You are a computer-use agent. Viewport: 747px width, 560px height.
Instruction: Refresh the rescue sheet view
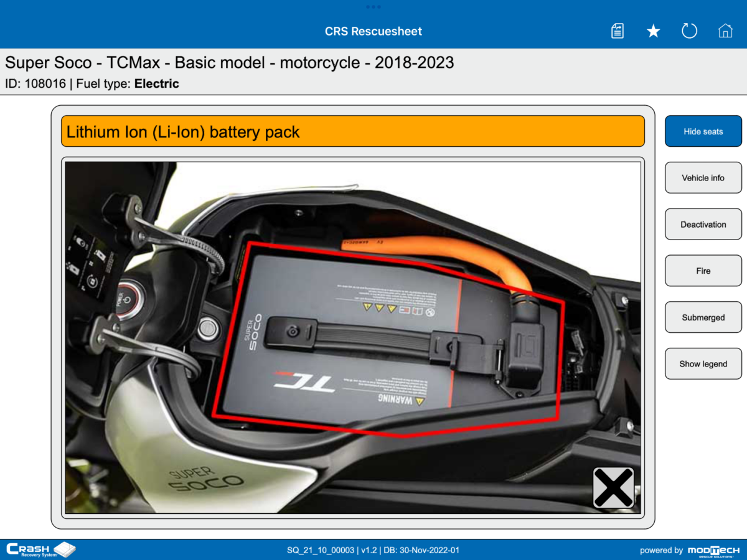(689, 30)
